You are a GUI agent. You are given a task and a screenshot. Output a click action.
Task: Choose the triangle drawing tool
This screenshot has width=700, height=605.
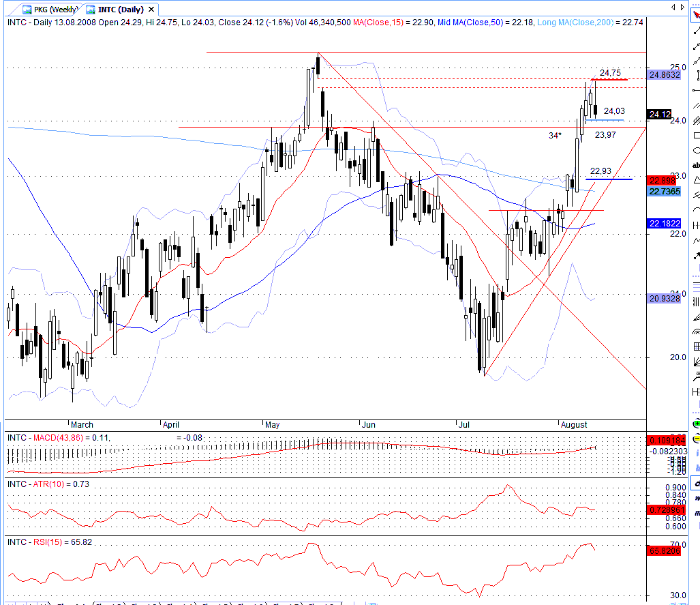pyautogui.click(x=697, y=180)
